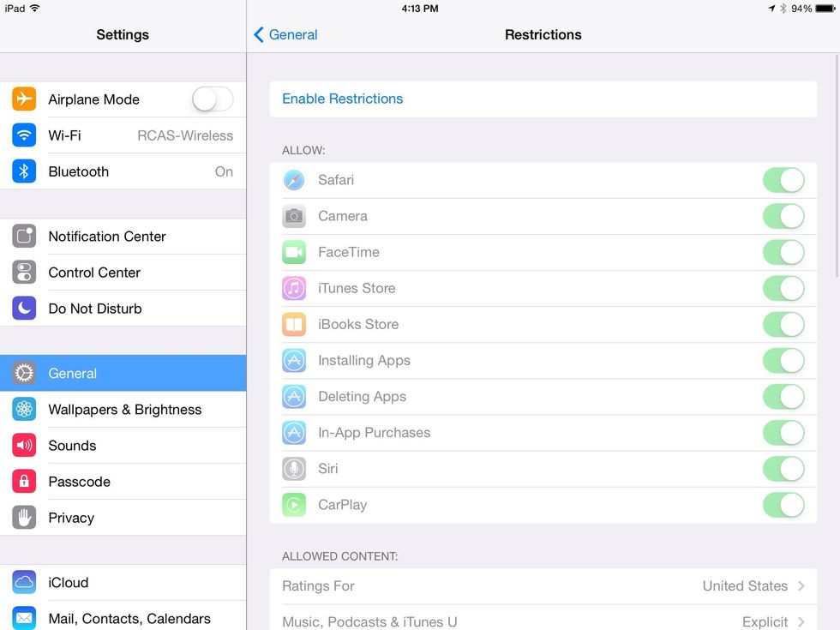This screenshot has width=840, height=630.
Task: Select the Safari icon in the Allow list
Action: pos(294,180)
